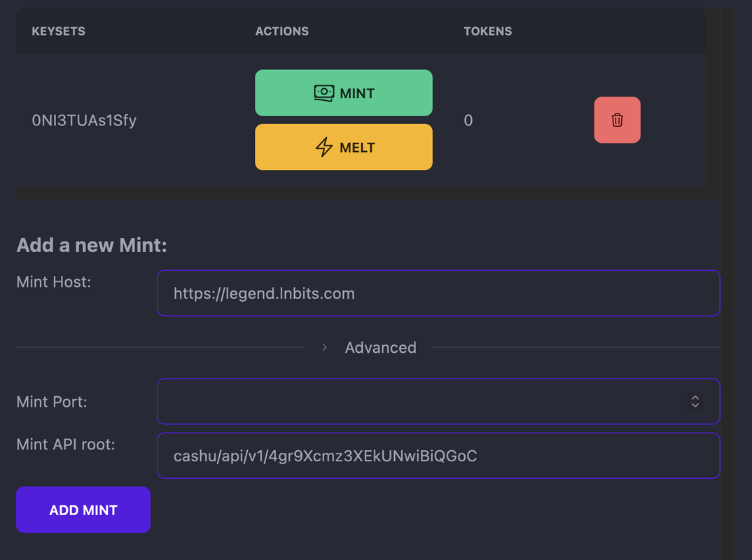This screenshot has width=752, height=560.
Task: Click the KEYSETS column header
Action: (x=59, y=31)
